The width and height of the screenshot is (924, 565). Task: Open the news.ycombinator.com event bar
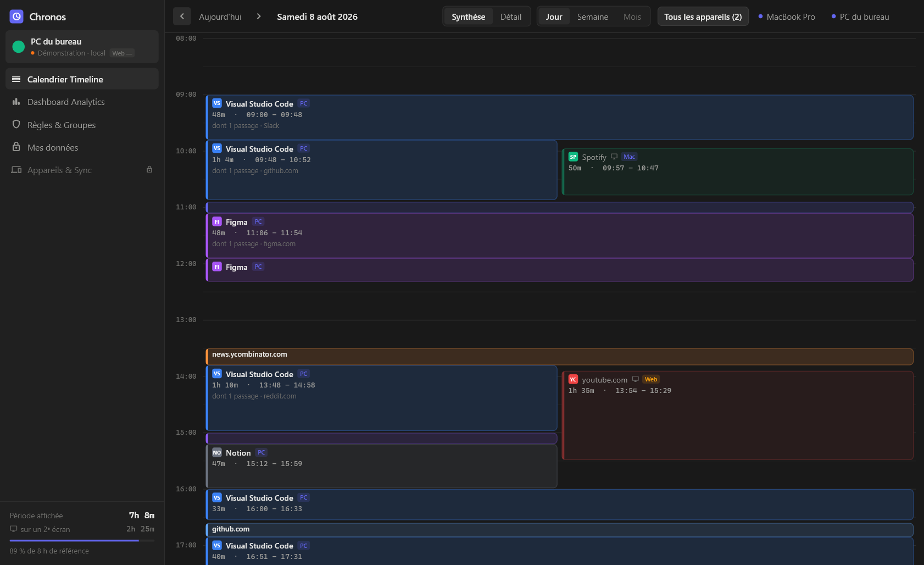point(559,356)
